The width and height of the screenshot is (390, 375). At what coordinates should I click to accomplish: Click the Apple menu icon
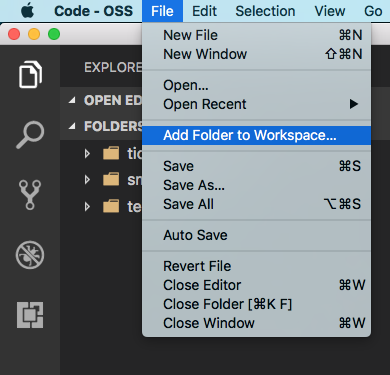coord(27,11)
